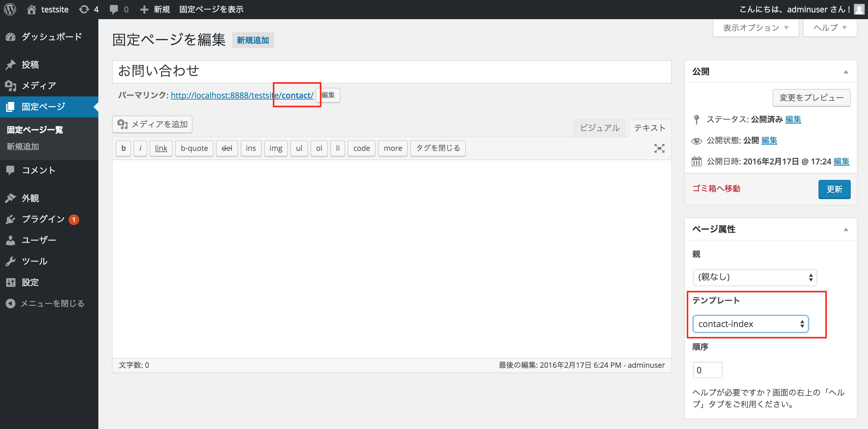Open the 固定ページ menu in the sidebar
The width and height of the screenshot is (868, 429).
coord(43,107)
